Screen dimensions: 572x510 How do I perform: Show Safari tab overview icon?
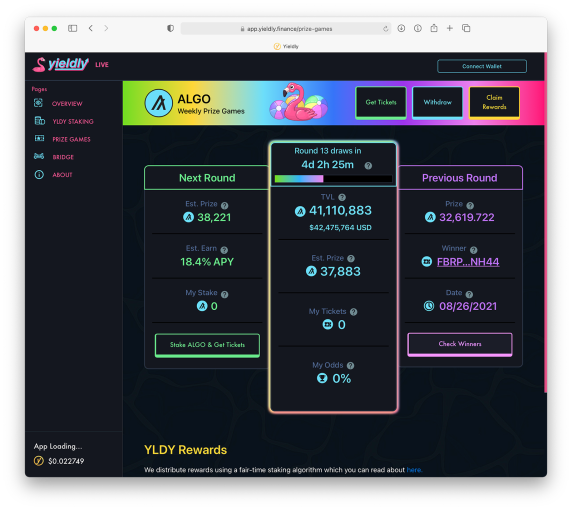click(466, 28)
